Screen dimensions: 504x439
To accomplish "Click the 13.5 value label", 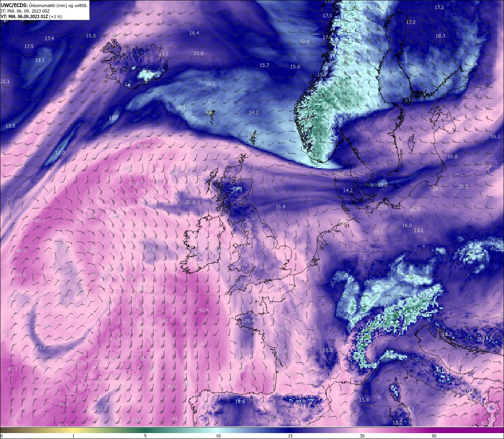I will click(10, 126).
